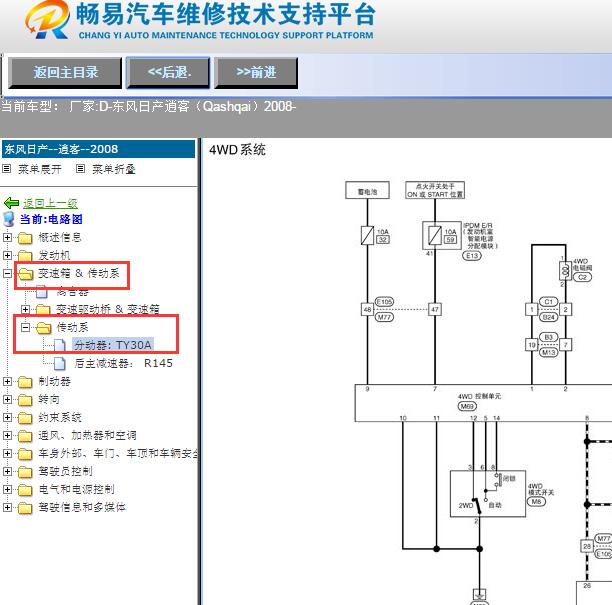612x605 pixels.
Task: Click the 4WD 模式开关 component in diagram
Action: click(x=487, y=494)
